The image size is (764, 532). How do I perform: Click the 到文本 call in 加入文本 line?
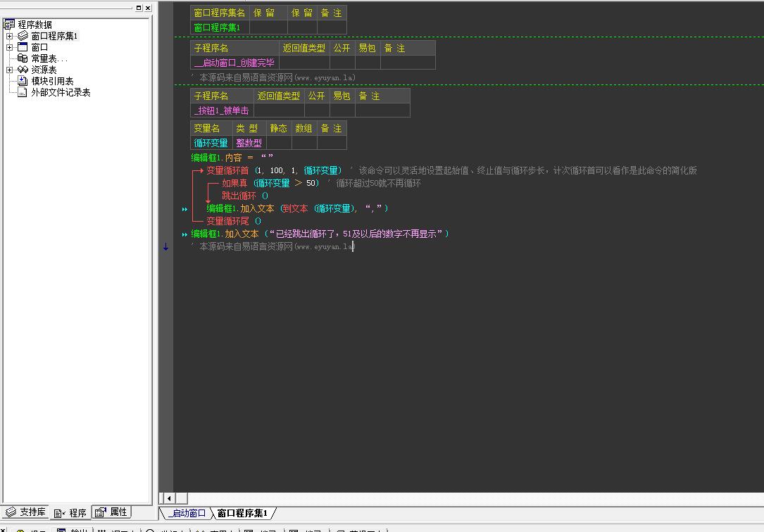pos(295,208)
